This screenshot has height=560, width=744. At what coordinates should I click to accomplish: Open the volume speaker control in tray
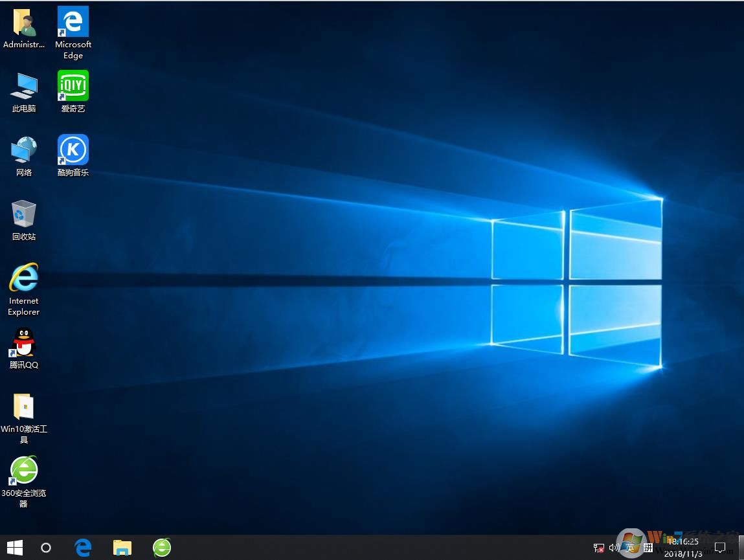tap(614, 548)
